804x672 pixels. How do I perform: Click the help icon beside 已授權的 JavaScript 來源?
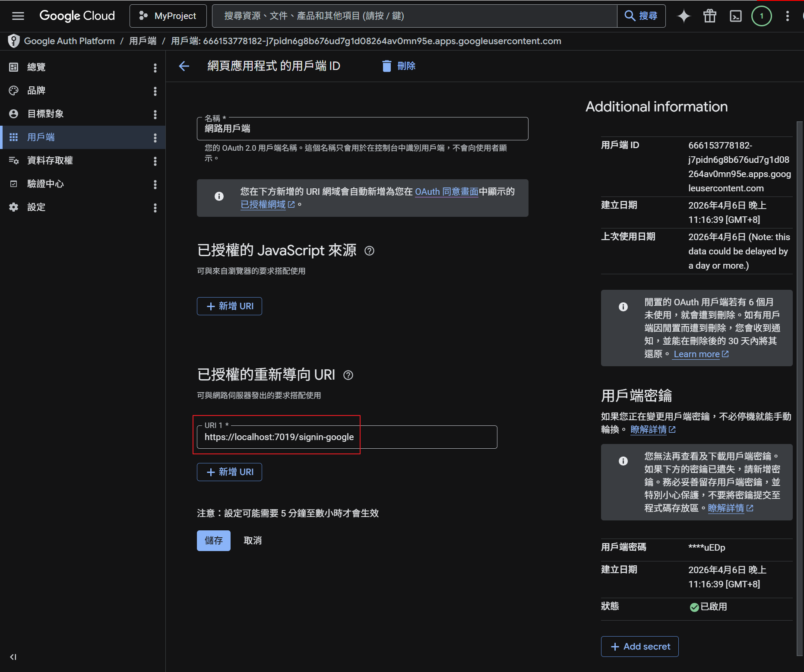coord(370,251)
